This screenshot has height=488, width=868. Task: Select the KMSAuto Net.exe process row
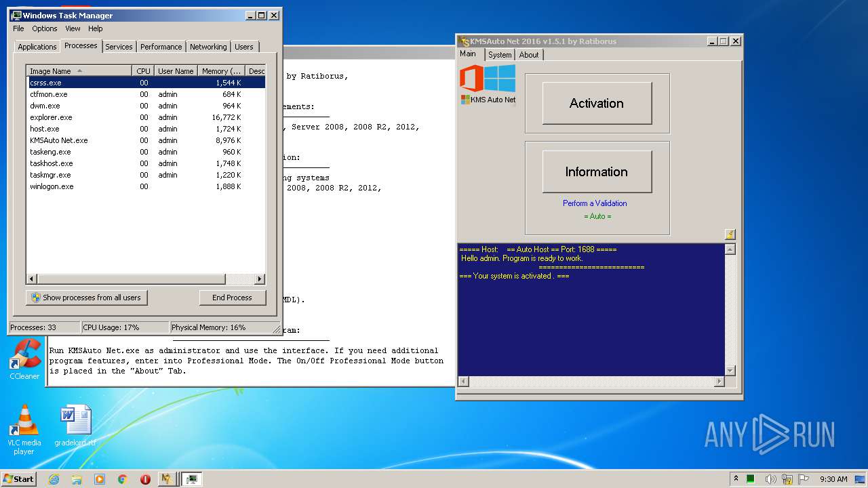pos(146,140)
